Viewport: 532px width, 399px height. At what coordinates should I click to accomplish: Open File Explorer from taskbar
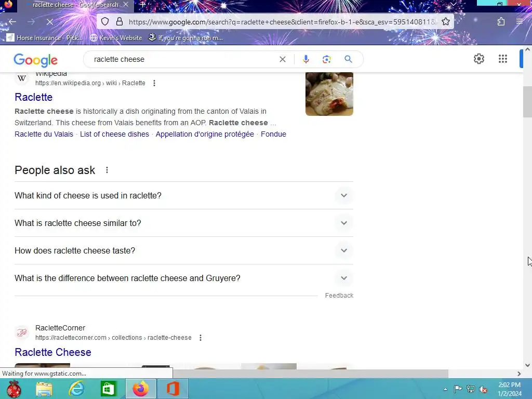pos(44,389)
